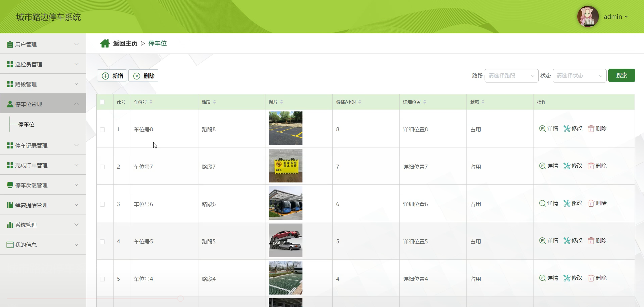Select the 停车位 submenu item

click(26, 125)
